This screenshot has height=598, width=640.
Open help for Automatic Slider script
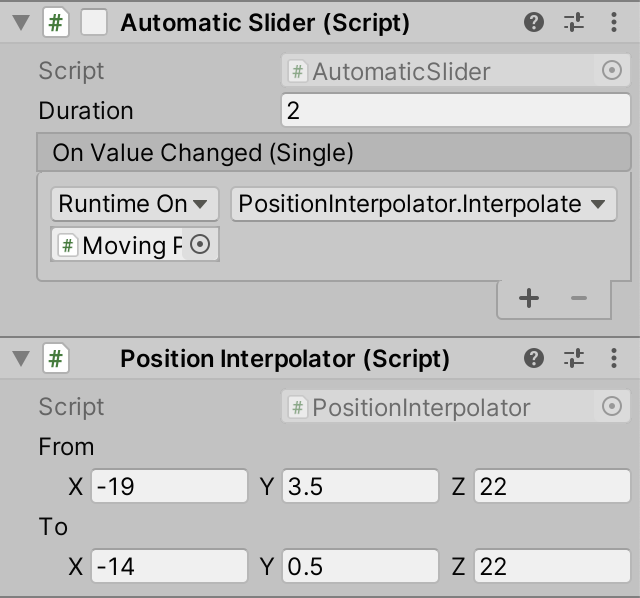534,22
